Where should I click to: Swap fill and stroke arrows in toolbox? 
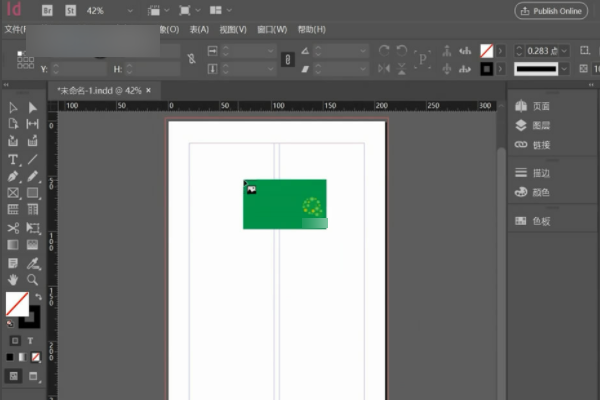coord(37,297)
